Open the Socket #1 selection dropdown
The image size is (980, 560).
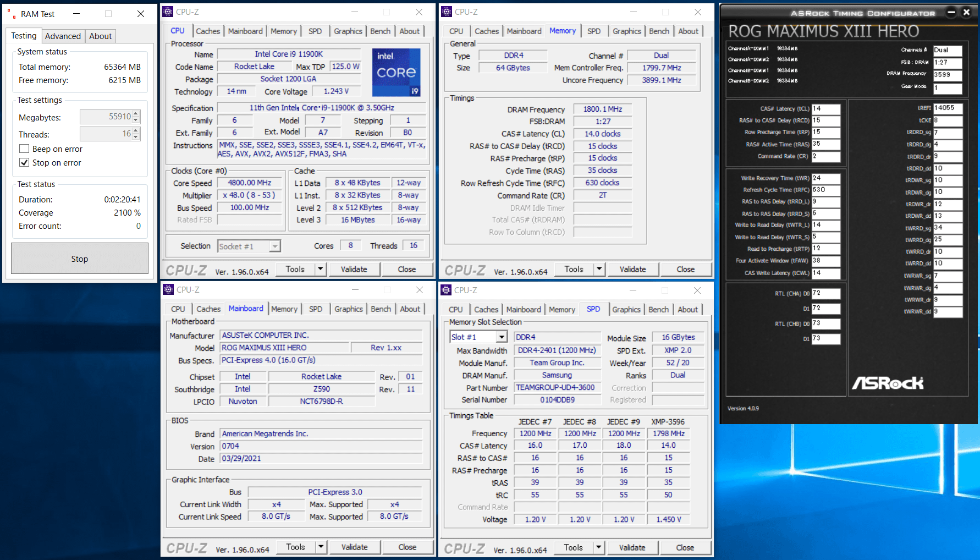tap(275, 246)
